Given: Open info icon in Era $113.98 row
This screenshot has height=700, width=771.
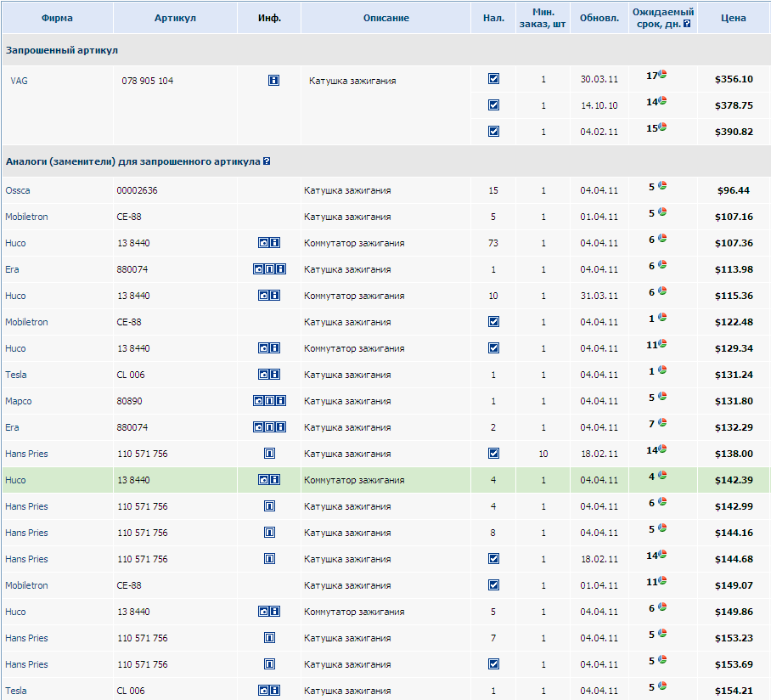Looking at the screenshot, I should [x=281, y=269].
